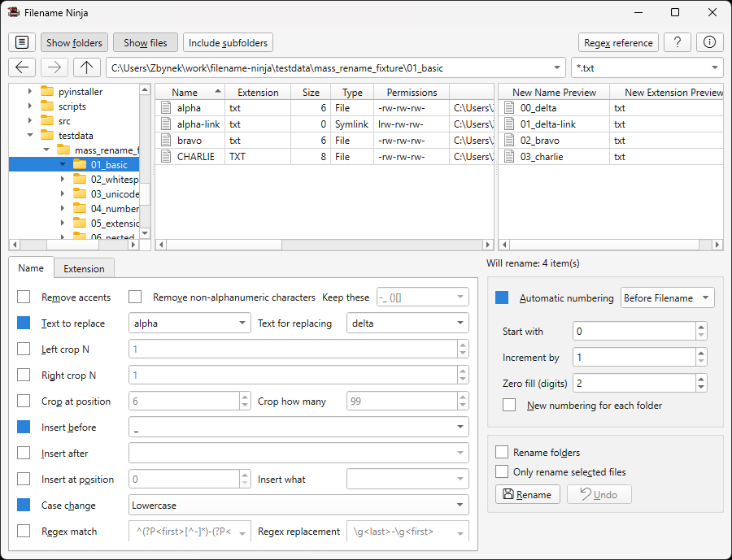This screenshot has height=560, width=732.
Task: Click the Undo arrow icon
Action: pos(586,494)
